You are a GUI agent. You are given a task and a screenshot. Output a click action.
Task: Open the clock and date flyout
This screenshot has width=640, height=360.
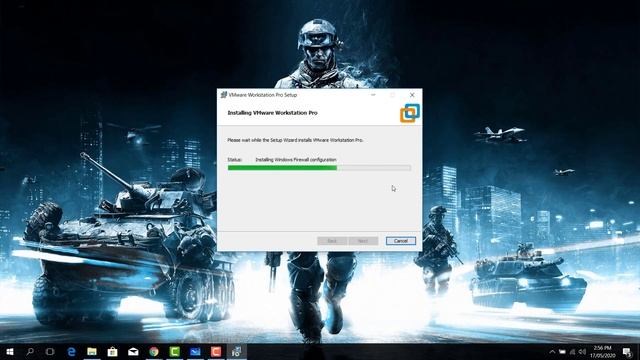tap(602, 351)
